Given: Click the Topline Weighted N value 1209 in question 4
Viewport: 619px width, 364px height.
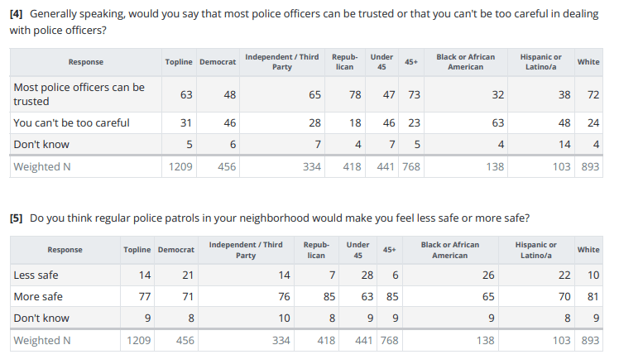Looking at the screenshot, I should (x=181, y=166).
